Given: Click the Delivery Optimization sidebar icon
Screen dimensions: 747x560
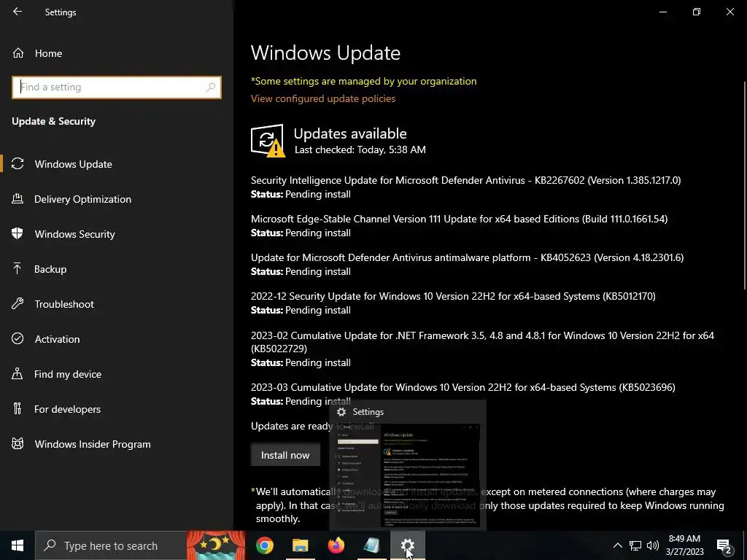Looking at the screenshot, I should [18, 198].
